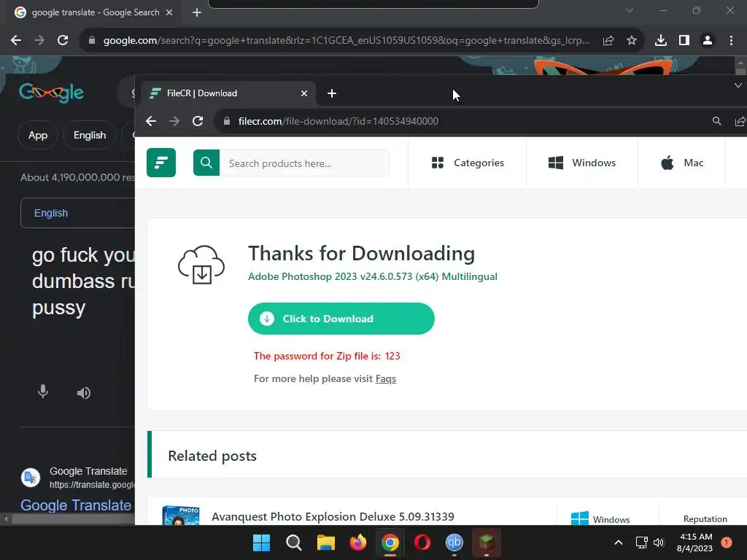This screenshot has height=560, width=747.
Task: Switch to Chrome on taskbar
Action: [x=390, y=542]
